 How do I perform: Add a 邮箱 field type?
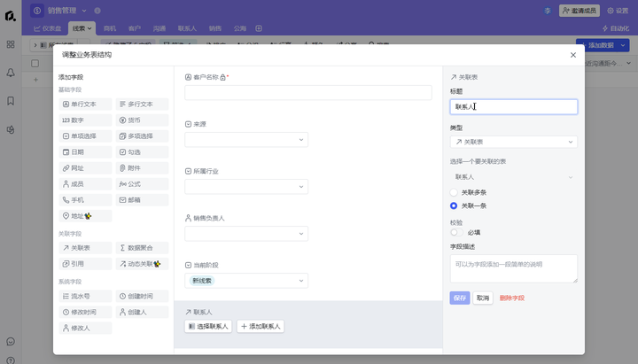(142, 199)
